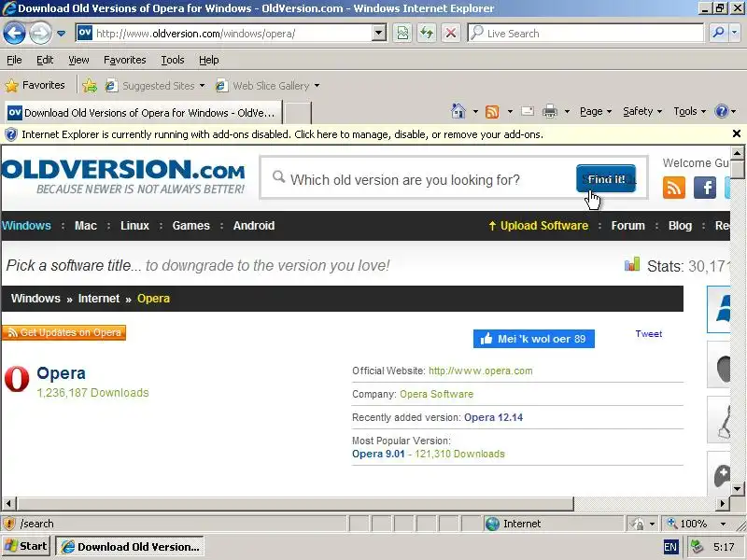Select the Linux navigation item
The image size is (747, 560).
(x=134, y=225)
